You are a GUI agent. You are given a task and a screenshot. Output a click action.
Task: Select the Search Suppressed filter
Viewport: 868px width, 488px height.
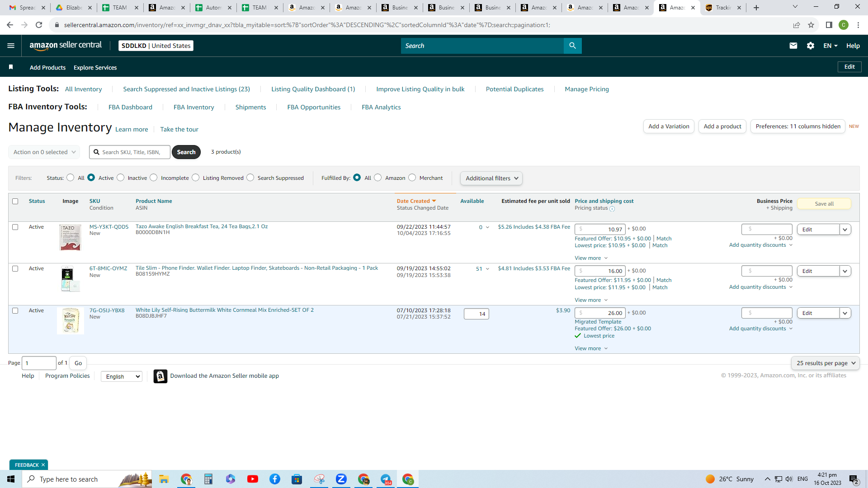pyautogui.click(x=250, y=178)
